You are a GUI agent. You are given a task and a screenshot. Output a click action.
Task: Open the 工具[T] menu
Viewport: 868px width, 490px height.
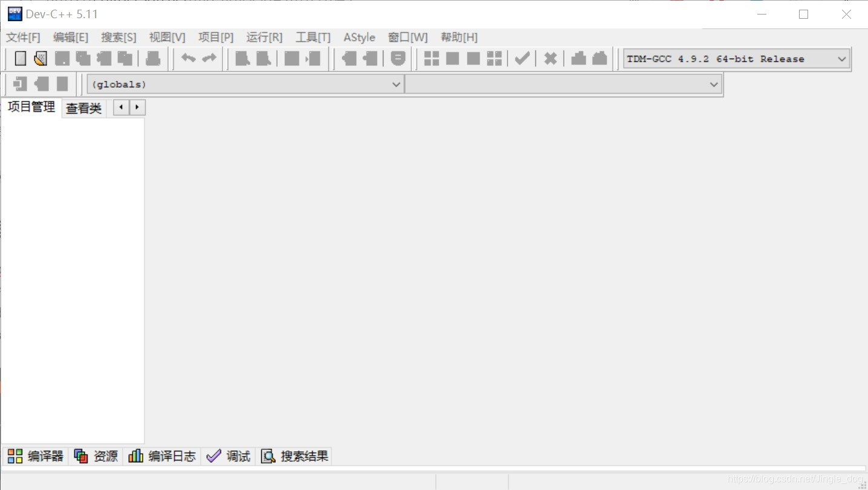tap(313, 38)
